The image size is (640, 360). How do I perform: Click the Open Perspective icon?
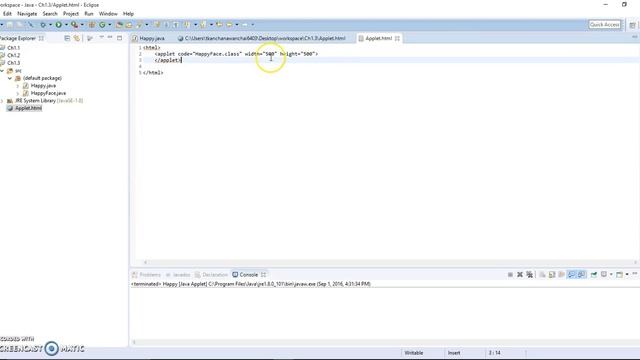(x=632, y=25)
